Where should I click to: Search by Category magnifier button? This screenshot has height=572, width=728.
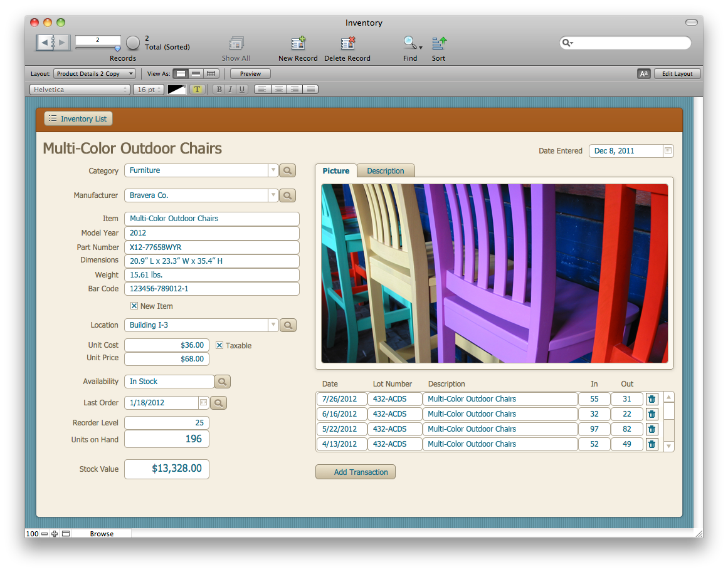pos(288,170)
